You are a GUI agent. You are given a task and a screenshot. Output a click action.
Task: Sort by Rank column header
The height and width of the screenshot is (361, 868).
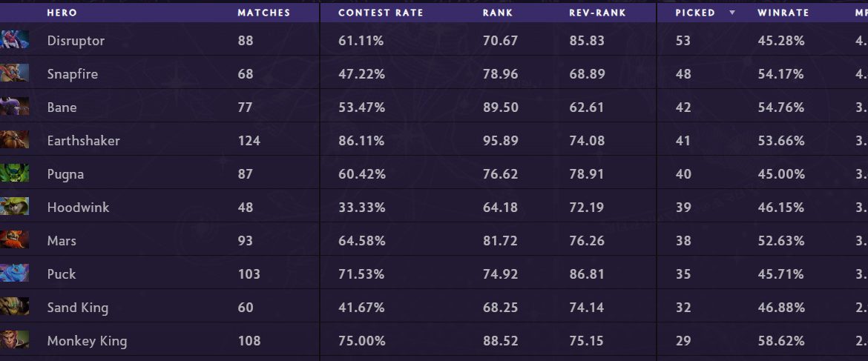pyautogui.click(x=496, y=13)
